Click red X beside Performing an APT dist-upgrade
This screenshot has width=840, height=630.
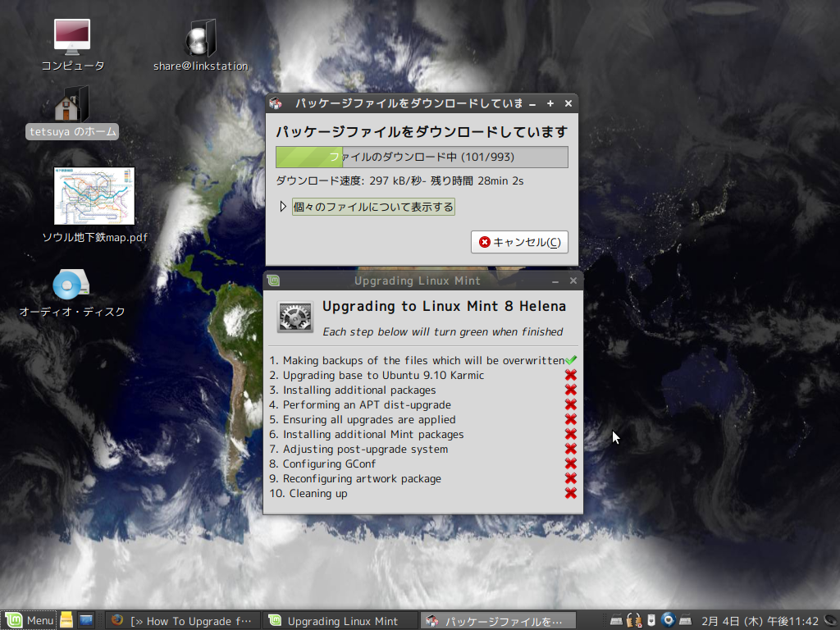click(x=571, y=404)
